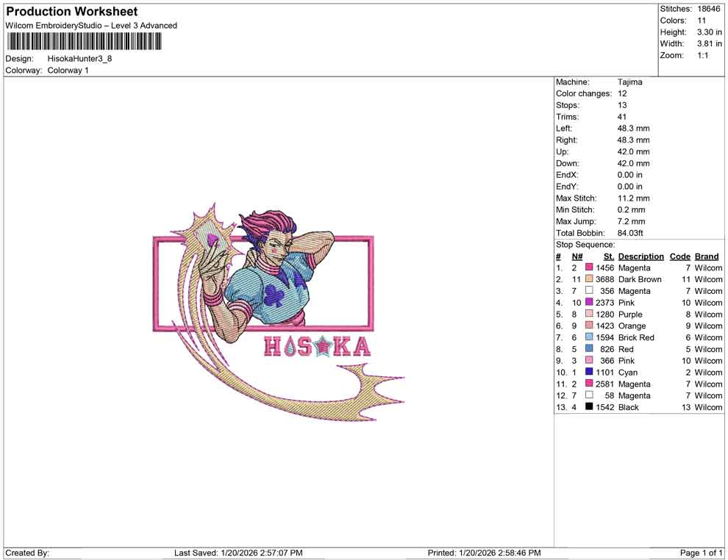
Task: Click the Black thread chip in stop row 13
Action: tap(588, 407)
